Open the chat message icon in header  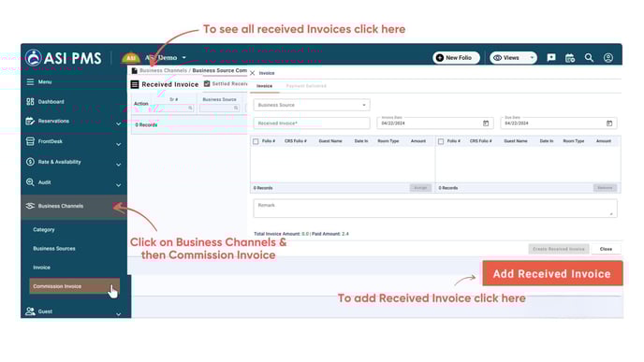tap(551, 58)
